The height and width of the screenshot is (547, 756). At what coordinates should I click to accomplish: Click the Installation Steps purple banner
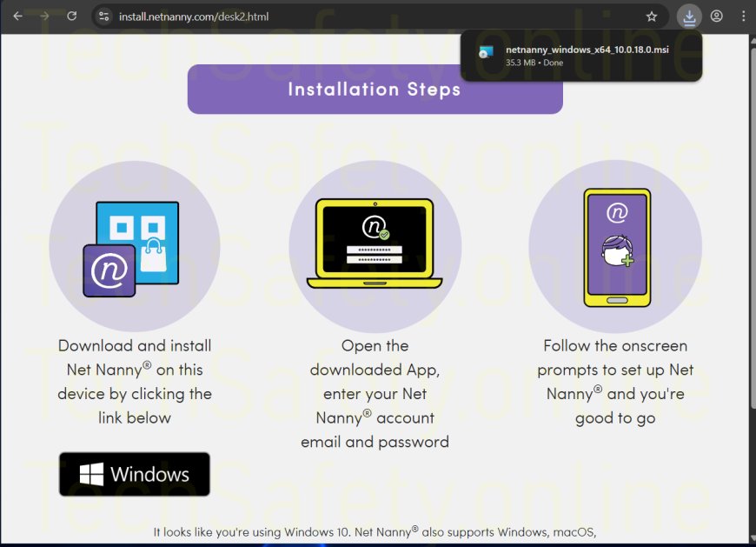pos(375,89)
